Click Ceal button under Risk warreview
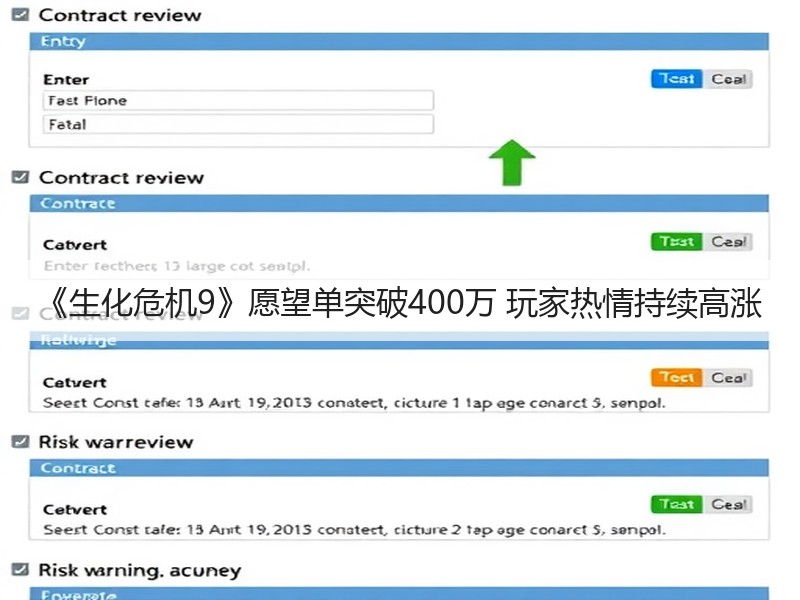 coord(728,504)
